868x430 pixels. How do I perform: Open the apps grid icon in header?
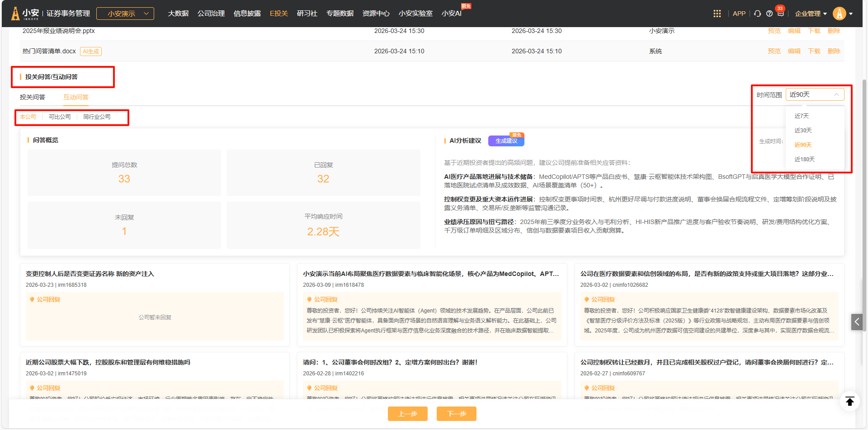717,14
